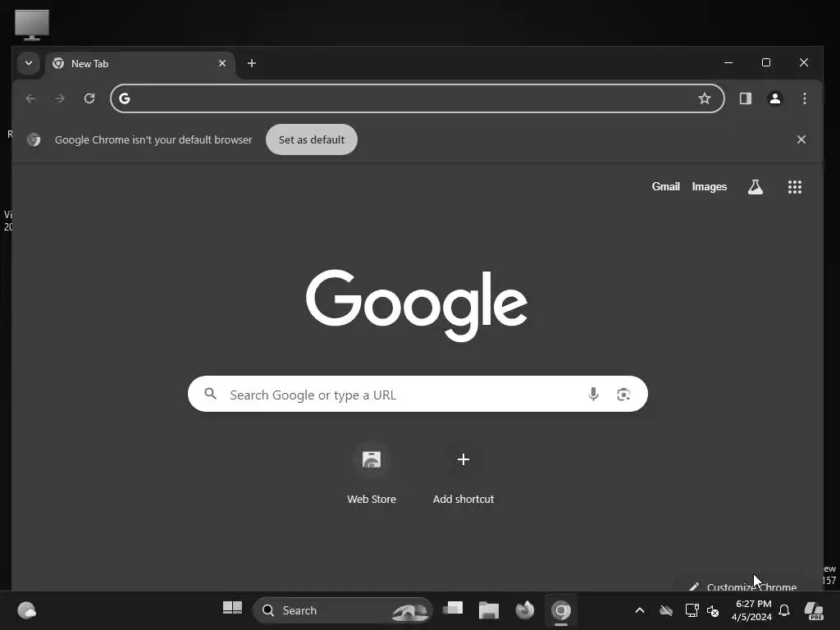840x630 pixels.
Task: Open Google Images link
Action: pos(710,187)
